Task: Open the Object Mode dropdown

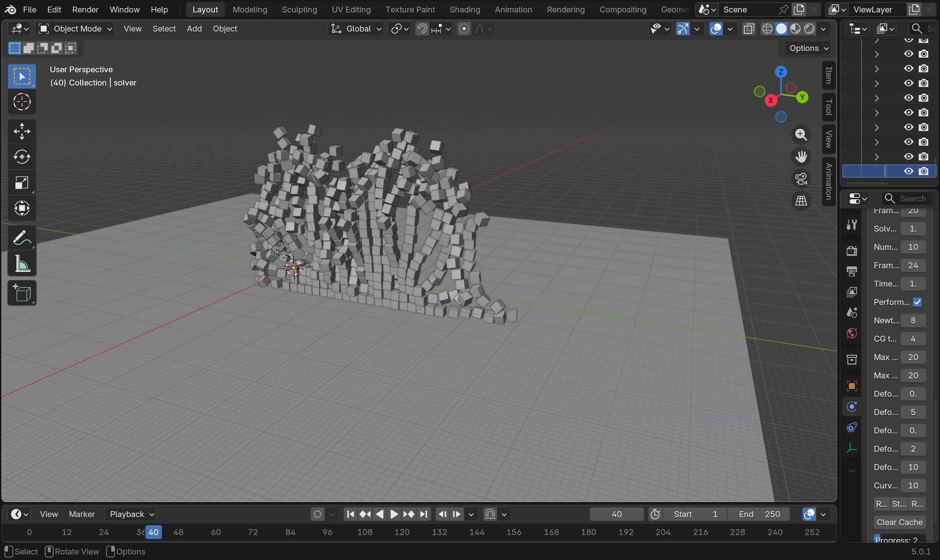Action: tap(76, 29)
